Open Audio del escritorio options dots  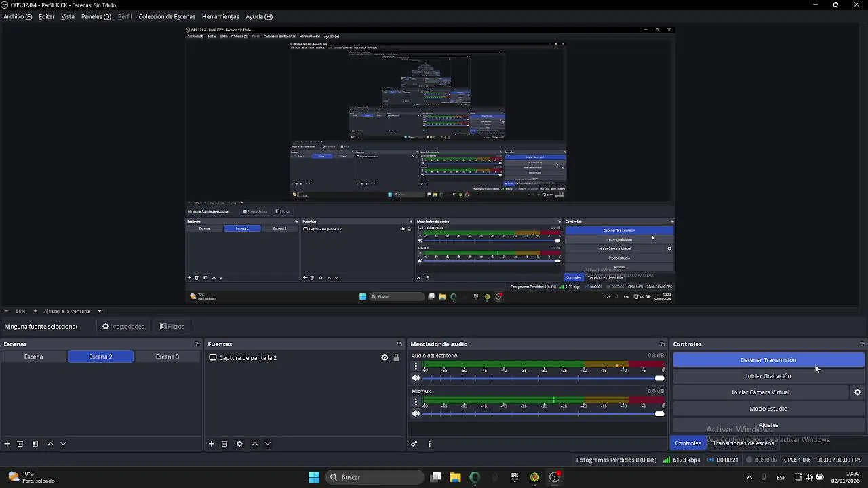(416, 366)
